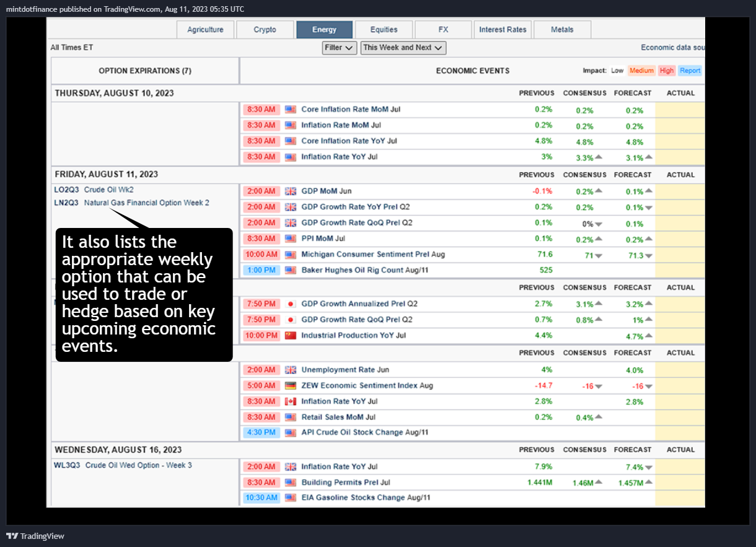Click the Thursday, August 10, 2023 date header
This screenshot has height=547, width=756.
(115, 94)
